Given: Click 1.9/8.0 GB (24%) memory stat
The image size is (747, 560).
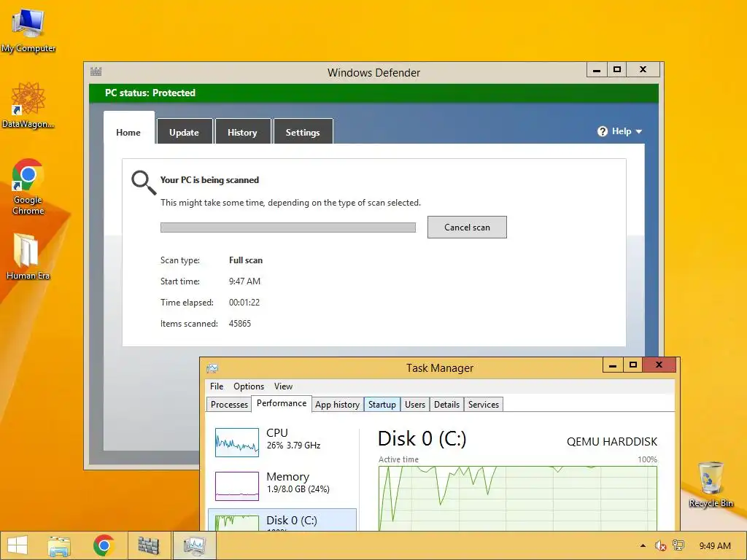Looking at the screenshot, I should pyautogui.click(x=298, y=489).
